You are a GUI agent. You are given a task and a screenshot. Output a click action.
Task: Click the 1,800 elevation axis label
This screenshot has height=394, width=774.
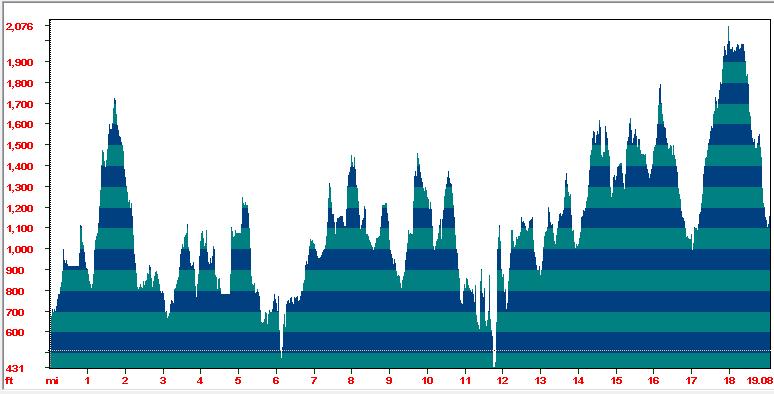(19, 83)
